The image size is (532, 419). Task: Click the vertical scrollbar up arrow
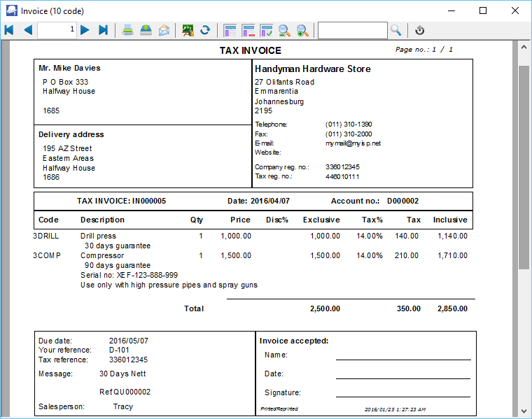coord(524,46)
